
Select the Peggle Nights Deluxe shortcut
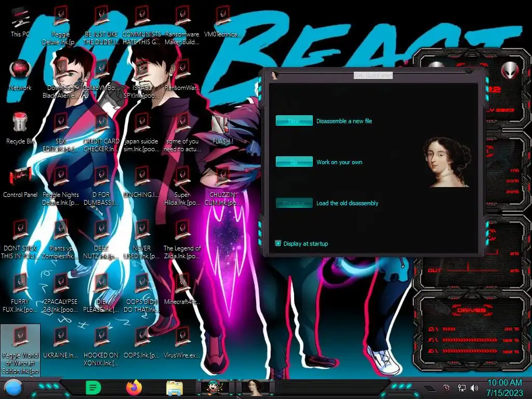[x=61, y=187]
